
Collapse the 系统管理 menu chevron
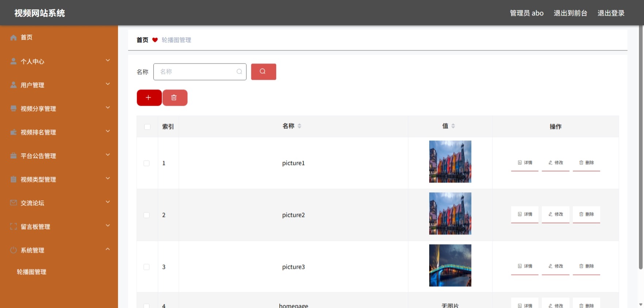click(108, 249)
